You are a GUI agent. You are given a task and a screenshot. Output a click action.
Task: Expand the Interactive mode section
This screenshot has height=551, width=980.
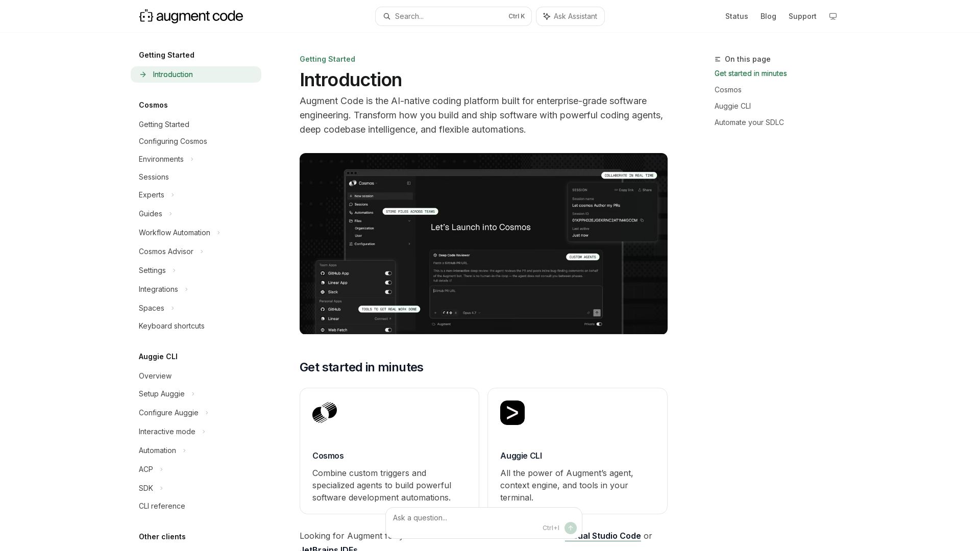pyautogui.click(x=204, y=432)
